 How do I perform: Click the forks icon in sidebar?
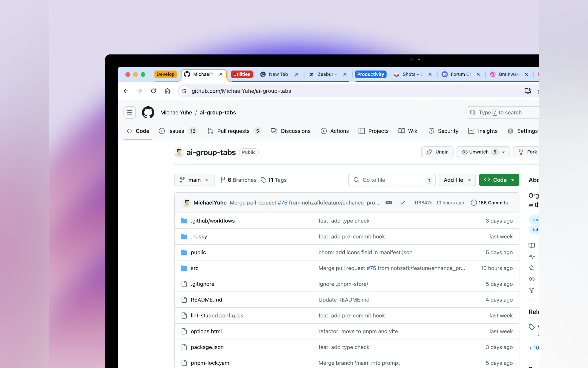[x=532, y=290]
